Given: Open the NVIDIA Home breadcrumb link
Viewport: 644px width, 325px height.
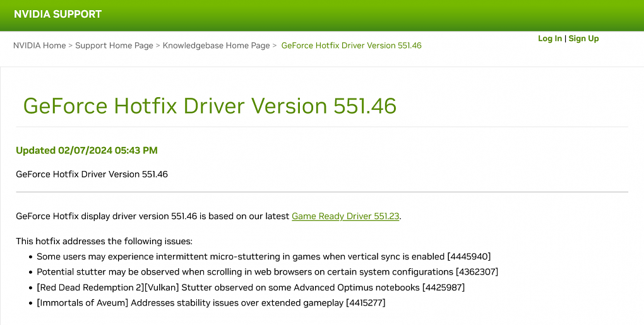Looking at the screenshot, I should click(39, 45).
